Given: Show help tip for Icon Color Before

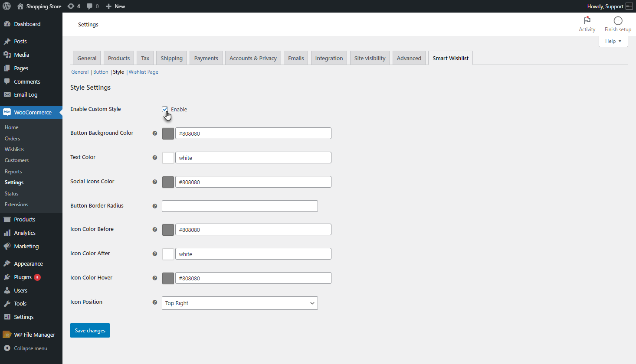Looking at the screenshot, I should tap(154, 230).
